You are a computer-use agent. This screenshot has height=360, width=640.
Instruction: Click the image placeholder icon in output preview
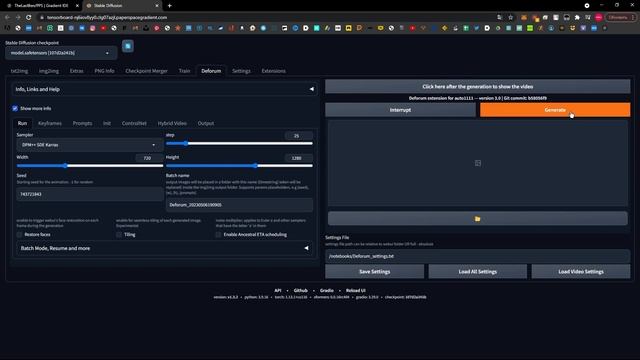(x=478, y=163)
